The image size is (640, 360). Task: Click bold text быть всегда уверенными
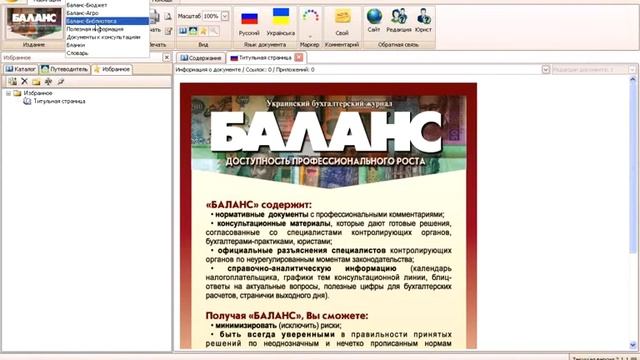coord(277,334)
